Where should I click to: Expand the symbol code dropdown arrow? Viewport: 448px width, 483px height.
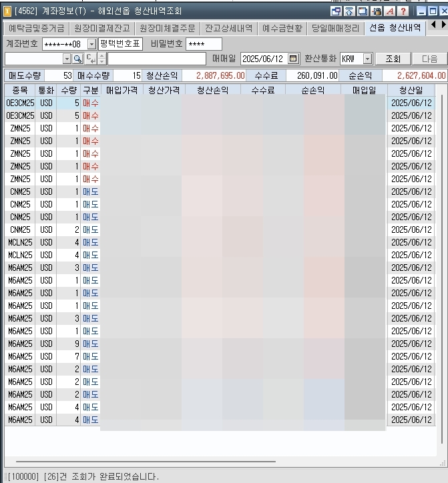point(67,59)
